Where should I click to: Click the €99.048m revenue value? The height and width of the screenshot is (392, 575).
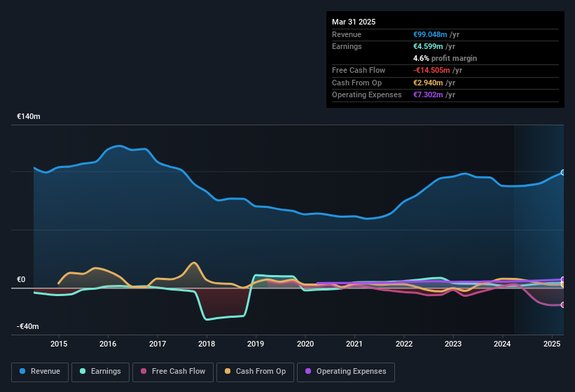(x=430, y=34)
